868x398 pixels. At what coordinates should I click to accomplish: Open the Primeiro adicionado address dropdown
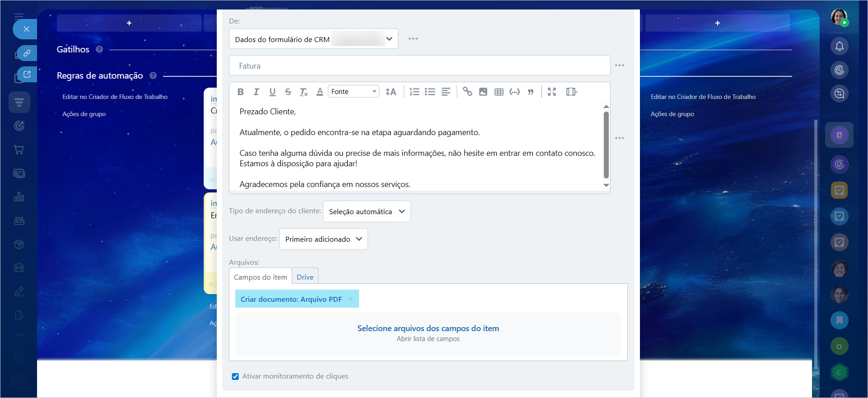pyautogui.click(x=323, y=239)
